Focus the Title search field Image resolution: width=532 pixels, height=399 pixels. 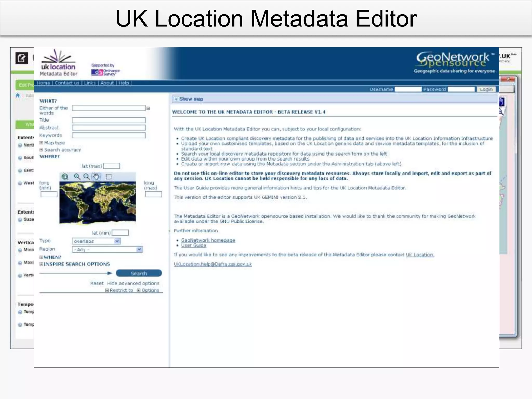[x=109, y=120]
